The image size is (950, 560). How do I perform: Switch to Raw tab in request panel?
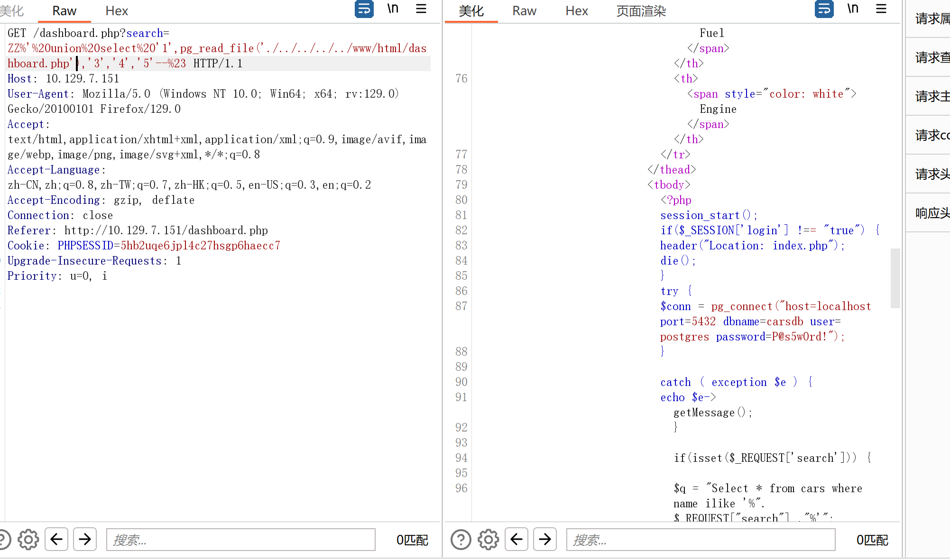(x=64, y=11)
